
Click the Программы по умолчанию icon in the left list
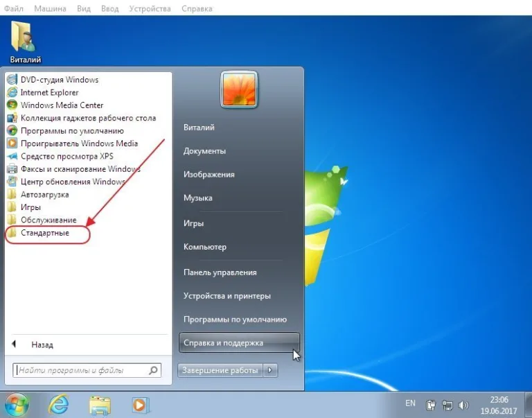click(x=12, y=130)
